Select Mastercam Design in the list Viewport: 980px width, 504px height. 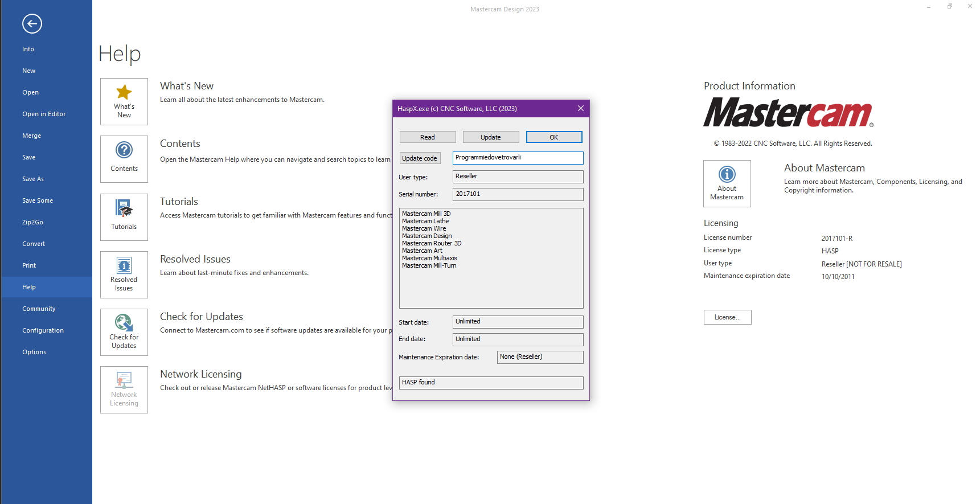pyautogui.click(x=427, y=236)
